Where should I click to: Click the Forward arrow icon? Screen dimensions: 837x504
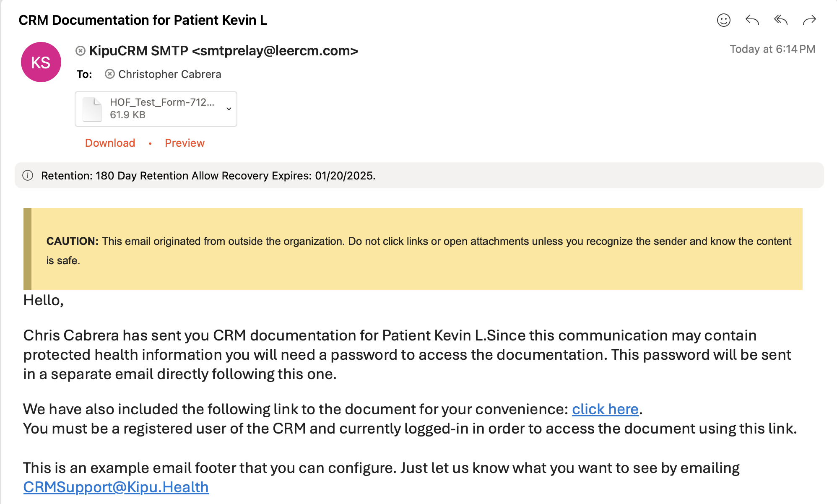[809, 20]
